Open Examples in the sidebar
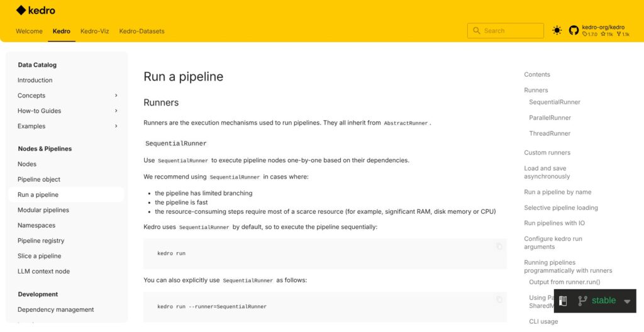The image size is (644, 332). [x=31, y=126]
